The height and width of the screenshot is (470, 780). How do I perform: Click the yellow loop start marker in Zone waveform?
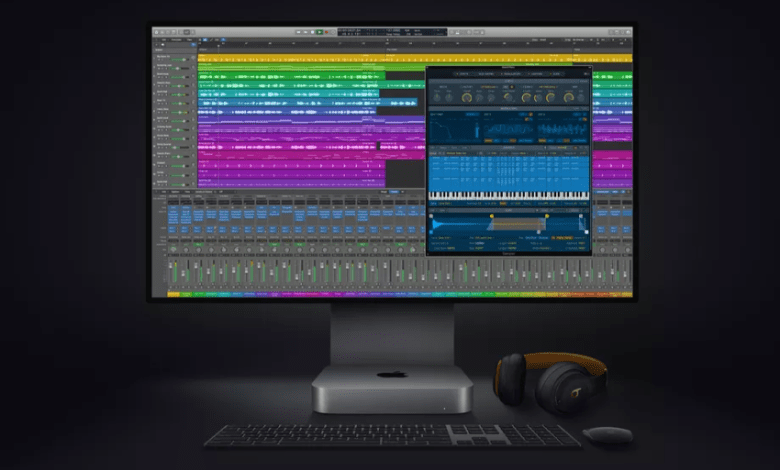[x=491, y=216]
